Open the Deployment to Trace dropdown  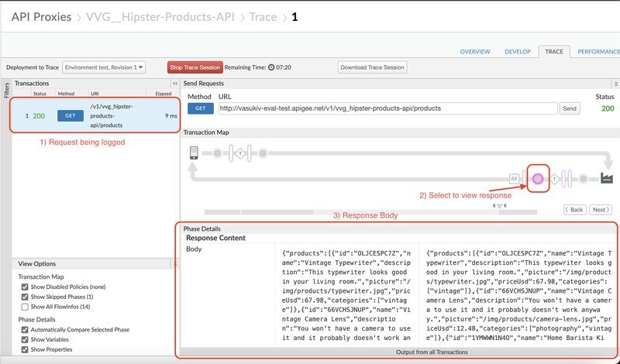[x=104, y=67]
